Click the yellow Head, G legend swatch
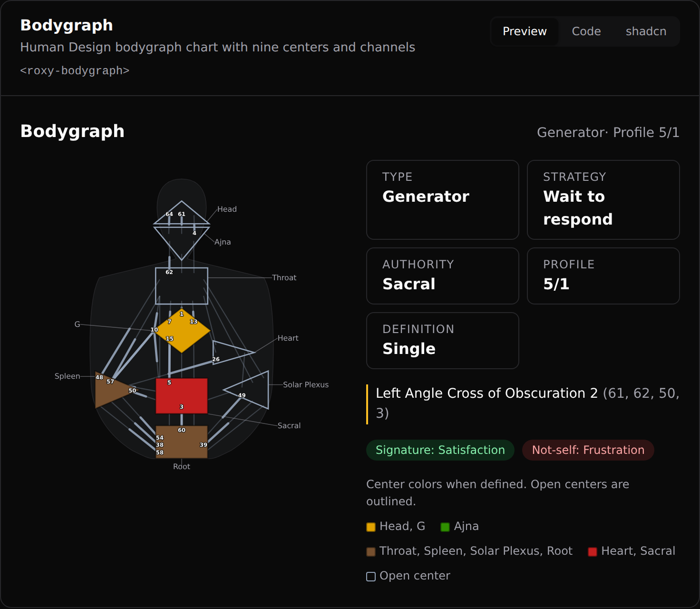 [x=371, y=527]
